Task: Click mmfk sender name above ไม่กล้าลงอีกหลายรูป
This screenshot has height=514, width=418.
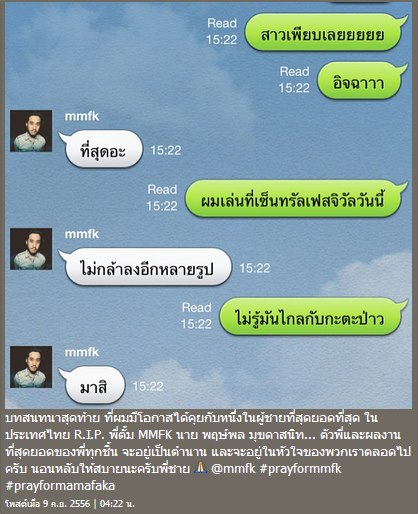Action: (82, 234)
